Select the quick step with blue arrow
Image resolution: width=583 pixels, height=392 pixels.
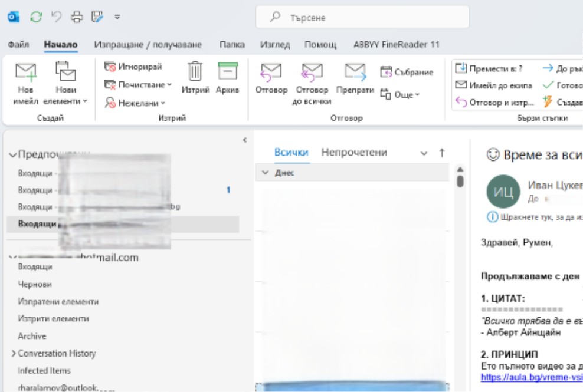(x=562, y=68)
